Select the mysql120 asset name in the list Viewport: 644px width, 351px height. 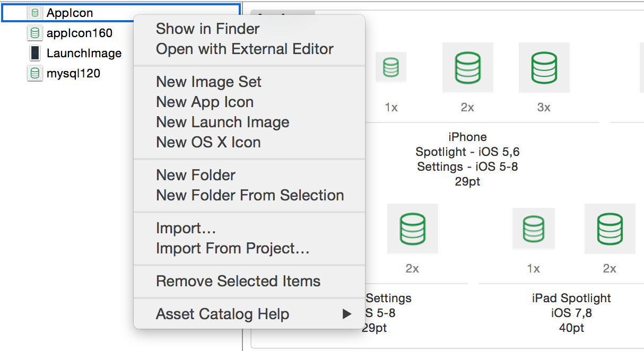tap(73, 73)
